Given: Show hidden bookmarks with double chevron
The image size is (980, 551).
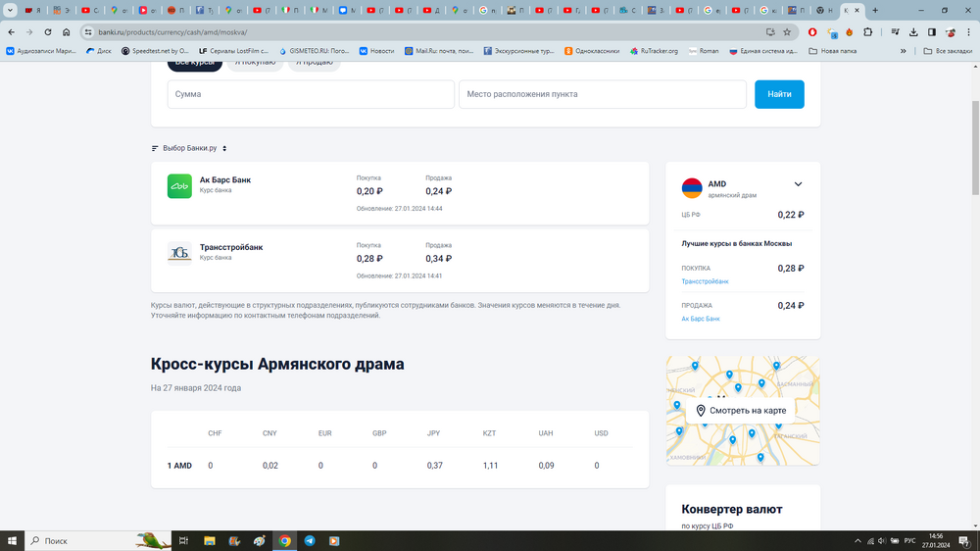Looking at the screenshot, I should [x=904, y=51].
